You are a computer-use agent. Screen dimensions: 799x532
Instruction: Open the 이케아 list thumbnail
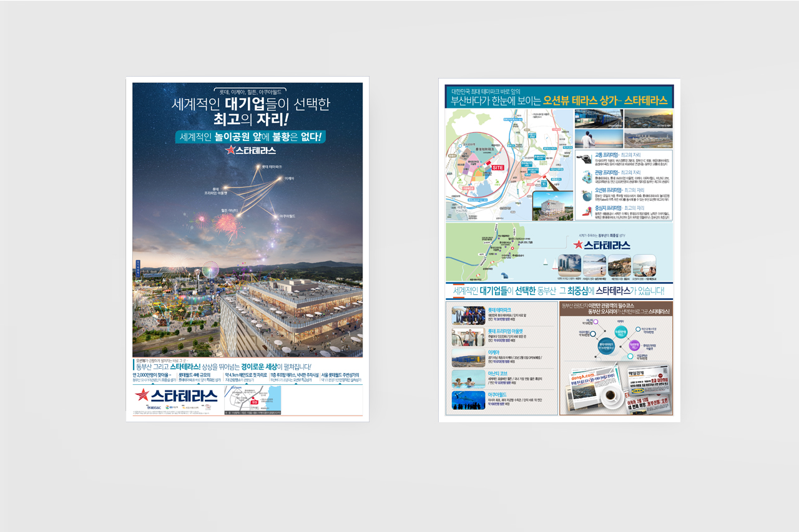pos(468,357)
